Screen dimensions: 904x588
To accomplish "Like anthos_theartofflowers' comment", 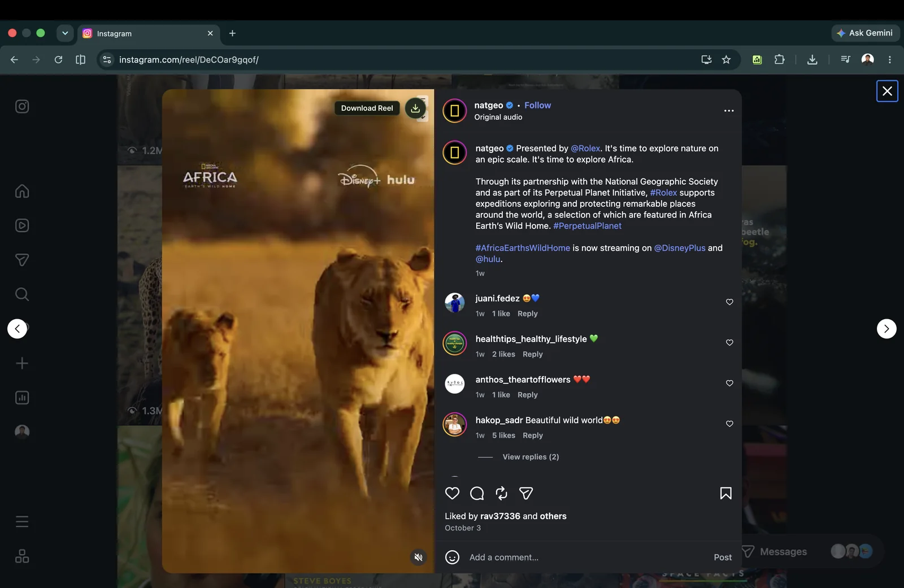I will (x=729, y=384).
